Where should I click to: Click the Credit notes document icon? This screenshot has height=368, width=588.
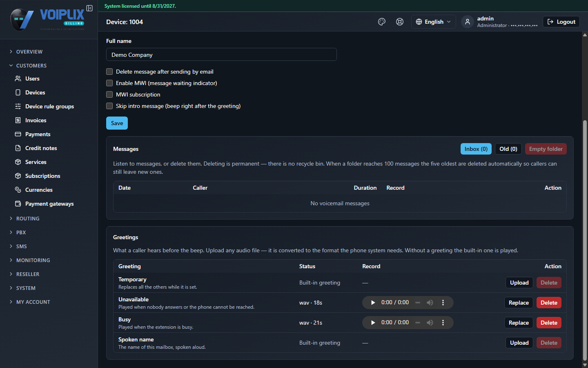coord(18,148)
